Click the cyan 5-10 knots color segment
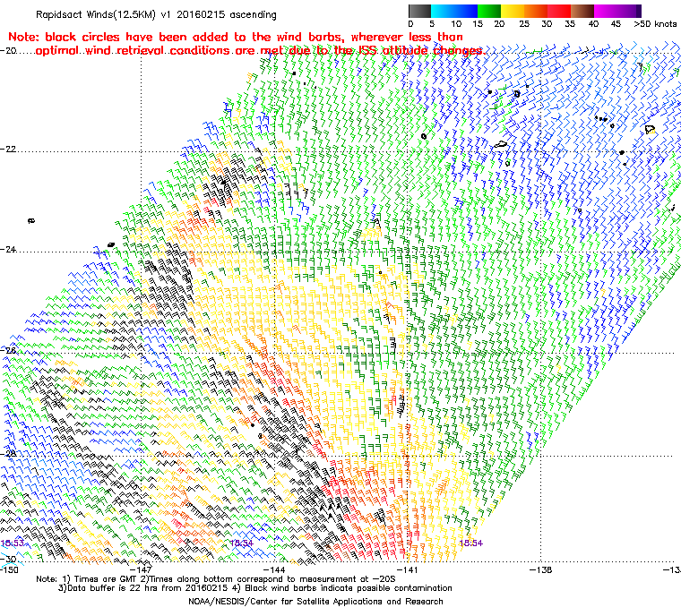This screenshot has height=616, width=681. [443, 11]
